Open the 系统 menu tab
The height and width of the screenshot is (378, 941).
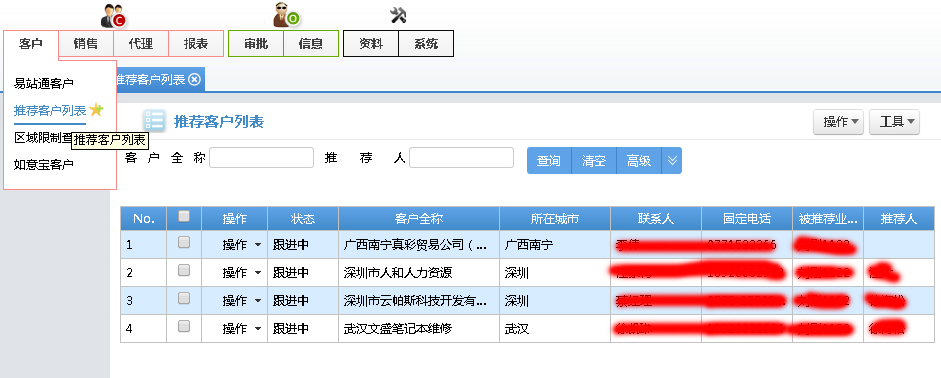[426, 44]
